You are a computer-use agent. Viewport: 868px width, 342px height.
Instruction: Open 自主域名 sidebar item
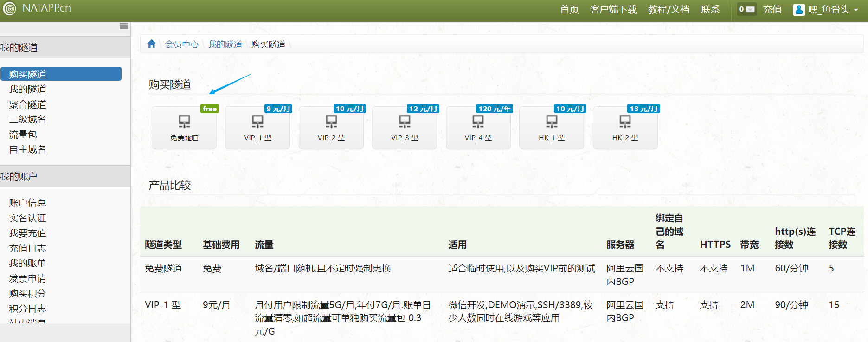coord(27,149)
